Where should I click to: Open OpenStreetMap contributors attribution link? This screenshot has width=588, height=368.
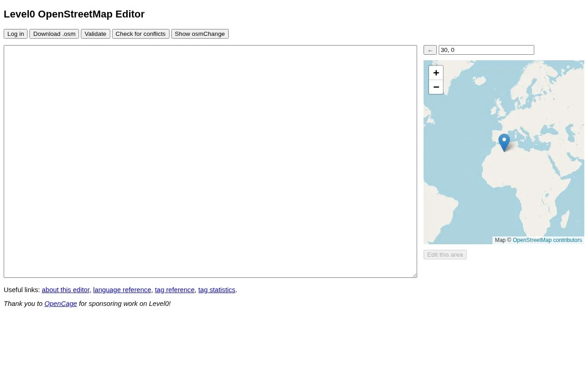click(x=547, y=240)
